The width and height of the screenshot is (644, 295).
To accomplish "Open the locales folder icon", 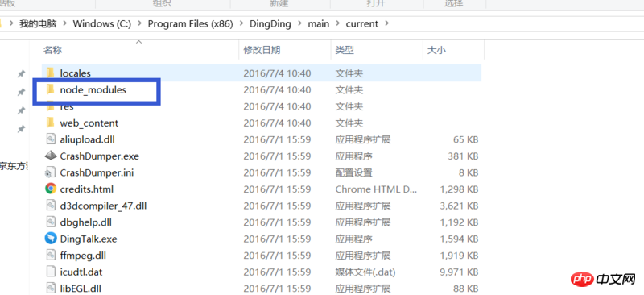I will pyautogui.click(x=50, y=73).
